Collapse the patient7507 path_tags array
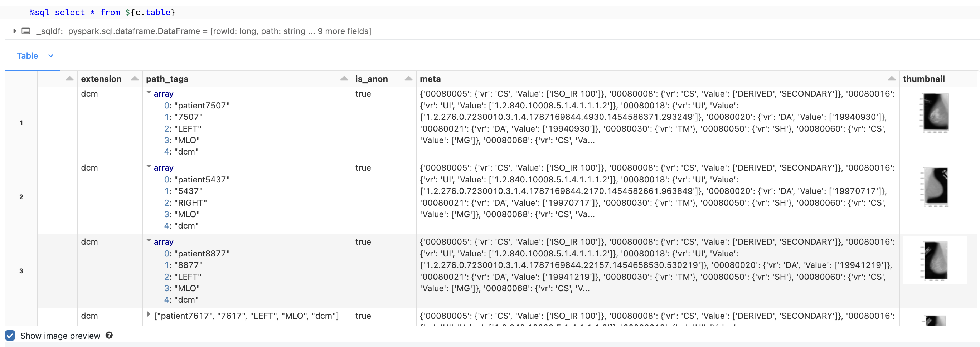The image size is (980, 347). click(x=149, y=93)
